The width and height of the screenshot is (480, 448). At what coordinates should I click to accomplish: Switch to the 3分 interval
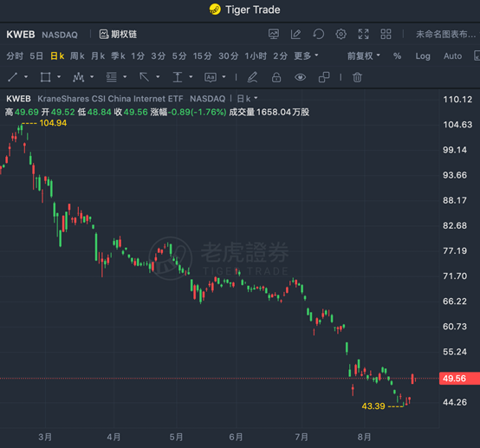[x=159, y=56]
